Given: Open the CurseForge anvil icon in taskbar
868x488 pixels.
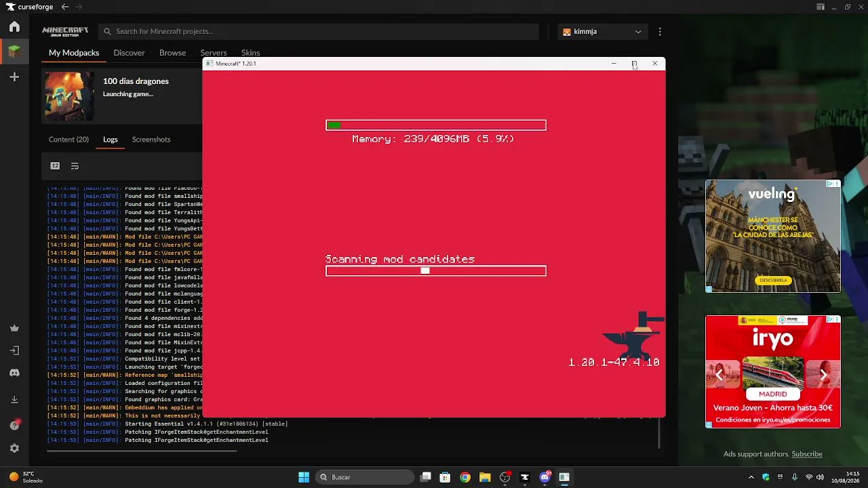Looking at the screenshot, I should (x=524, y=477).
